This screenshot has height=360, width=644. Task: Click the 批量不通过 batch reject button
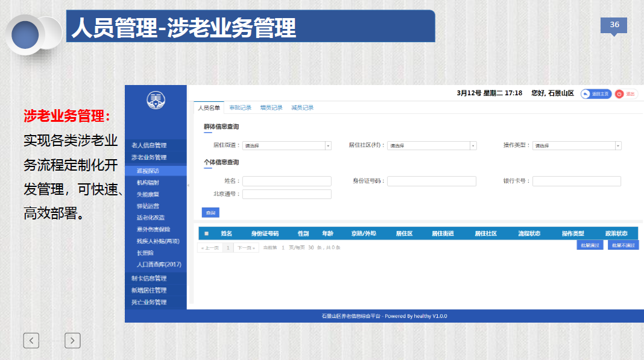[623, 245]
